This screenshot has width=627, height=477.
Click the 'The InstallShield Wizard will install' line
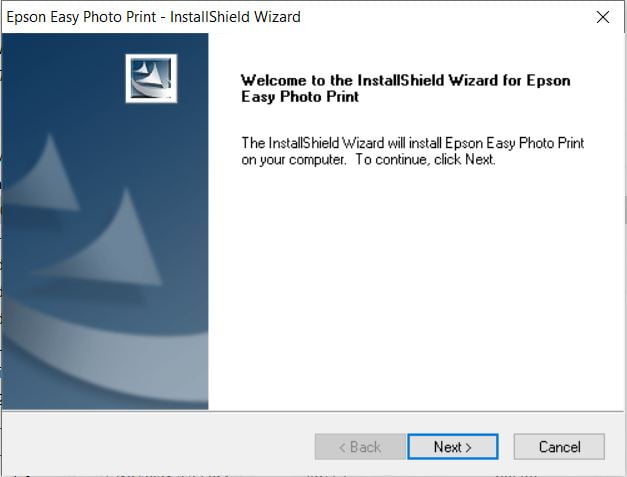coord(342,143)
